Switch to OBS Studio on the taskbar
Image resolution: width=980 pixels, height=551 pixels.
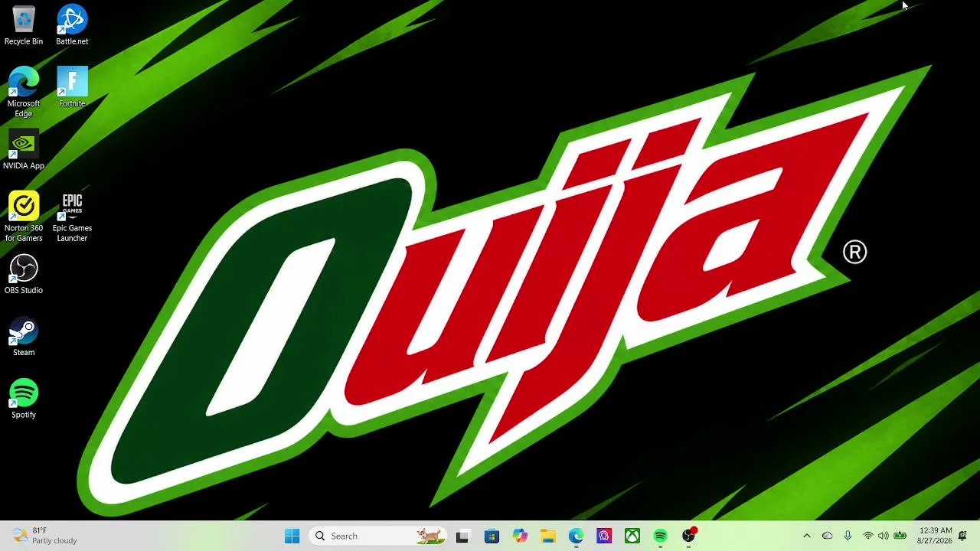[689, 536]
